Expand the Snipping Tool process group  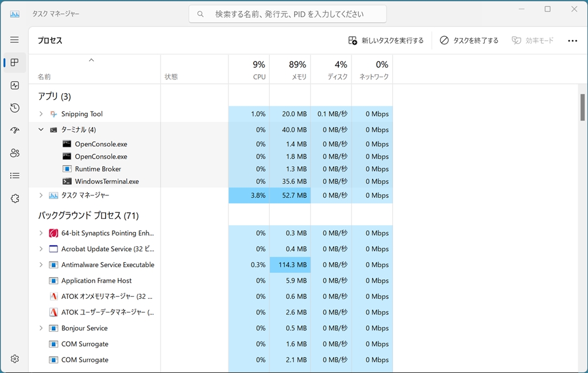click(41, 114)
